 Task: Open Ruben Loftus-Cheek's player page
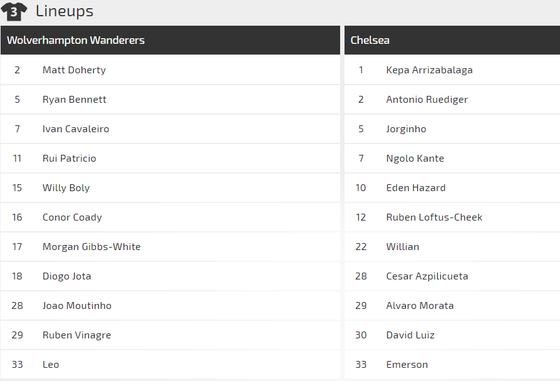tap(434, 217)
